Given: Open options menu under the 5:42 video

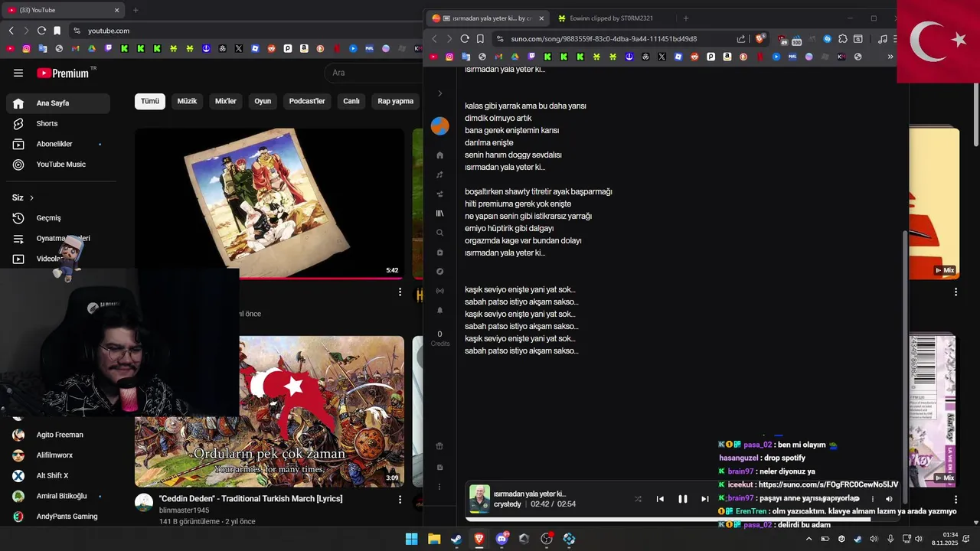Looking at the screenshot, I should (x=400, y=292).
